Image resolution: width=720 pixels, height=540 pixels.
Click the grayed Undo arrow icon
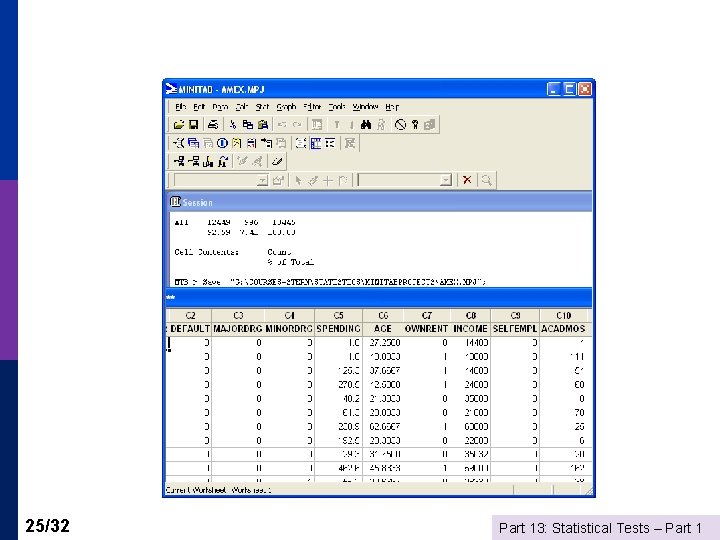(282, 124)
